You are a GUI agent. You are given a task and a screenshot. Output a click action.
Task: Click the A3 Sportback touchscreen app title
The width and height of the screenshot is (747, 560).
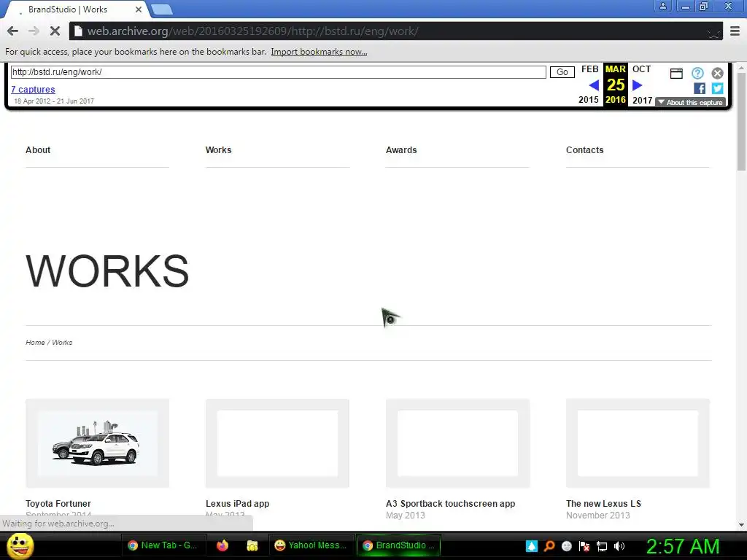(x=451, y=504)
